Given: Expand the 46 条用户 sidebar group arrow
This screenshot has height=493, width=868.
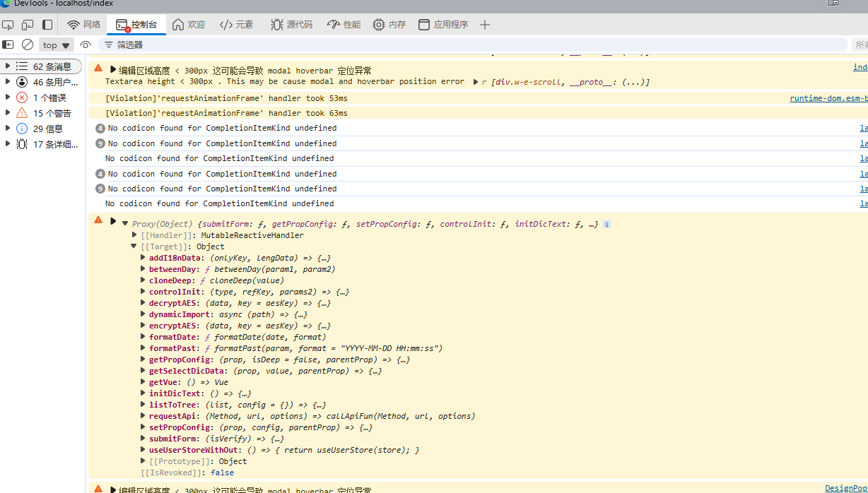Looking at the screenshot, I should pyautogui.click(x=7, y=82).
